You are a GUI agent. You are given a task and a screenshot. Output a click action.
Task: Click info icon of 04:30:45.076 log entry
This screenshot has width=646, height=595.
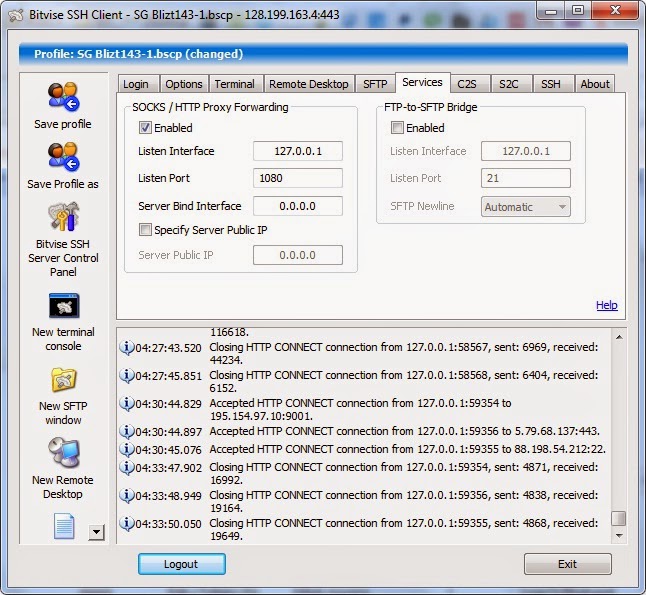coord(127,449)
